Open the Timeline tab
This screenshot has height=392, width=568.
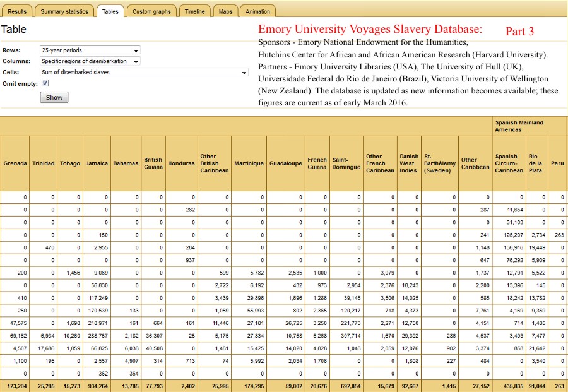click(195, 11)
